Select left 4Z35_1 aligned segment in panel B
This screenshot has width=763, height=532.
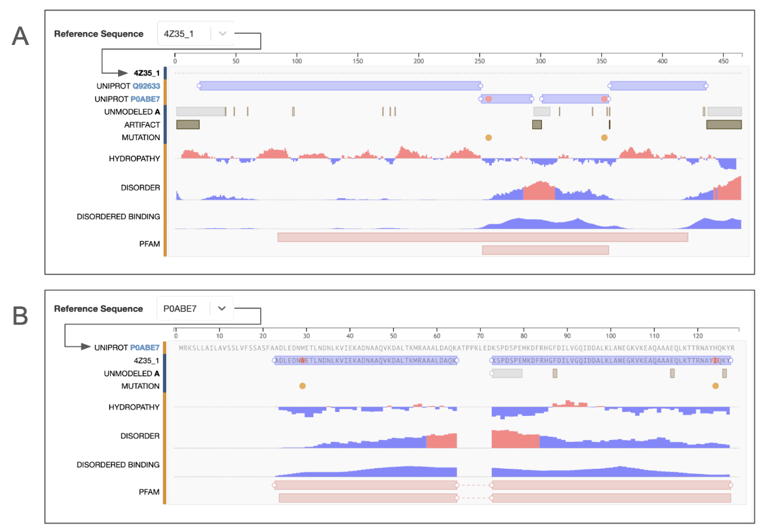[x=365, y=361]
